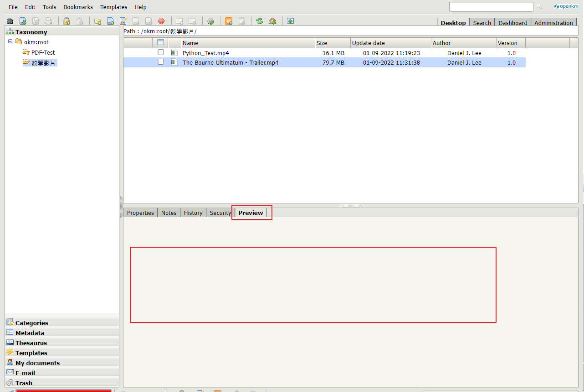The image size is (584, 392).
Task: Click the orange Add subscription icon
Action: [x=229, y=21]
